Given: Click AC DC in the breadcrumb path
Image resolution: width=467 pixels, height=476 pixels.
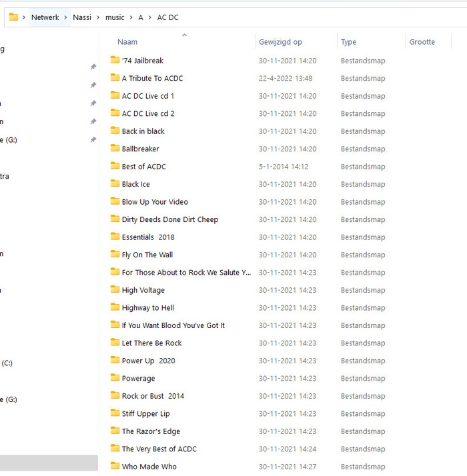Looking at the screenshot, I should pos(167,17).
